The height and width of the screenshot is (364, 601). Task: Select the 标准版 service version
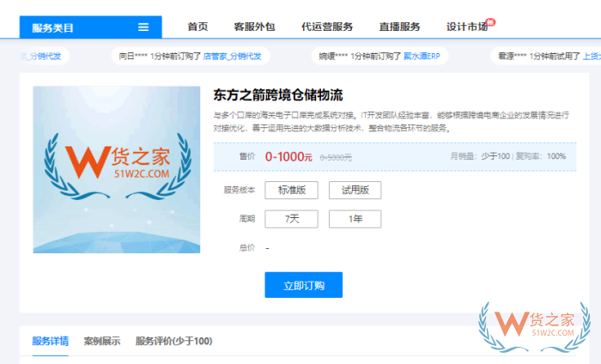pos(291,190)
